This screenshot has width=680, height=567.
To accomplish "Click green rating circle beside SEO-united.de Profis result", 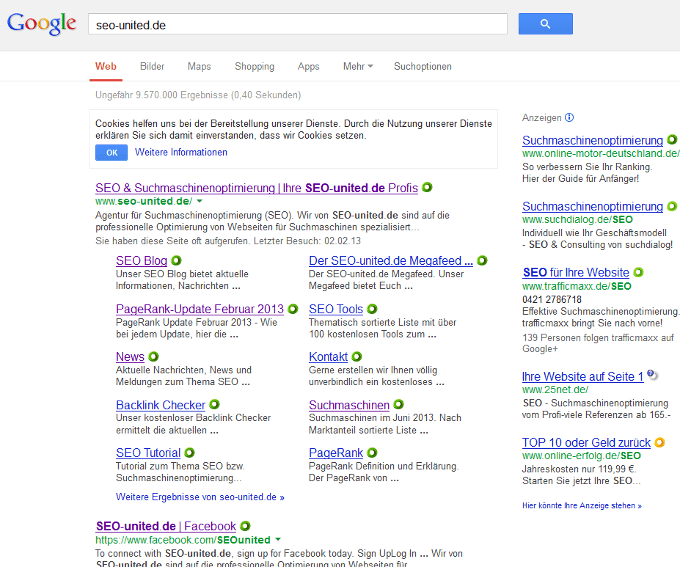I will [x=427, y=187].
